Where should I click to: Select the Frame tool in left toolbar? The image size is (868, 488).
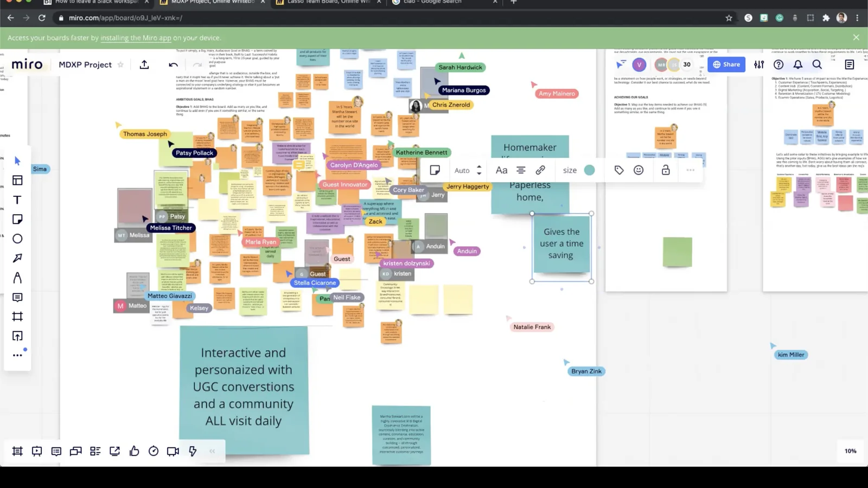click(17, 317)
